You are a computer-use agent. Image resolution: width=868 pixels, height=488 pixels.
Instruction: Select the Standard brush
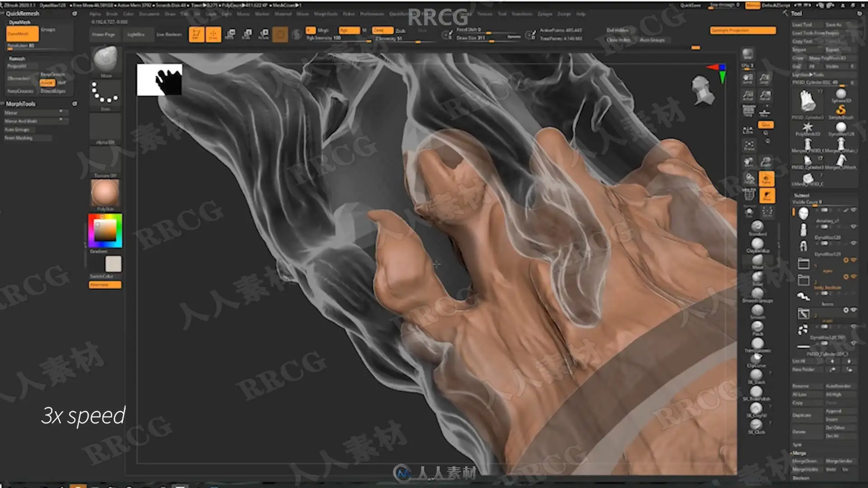(757, 227)
